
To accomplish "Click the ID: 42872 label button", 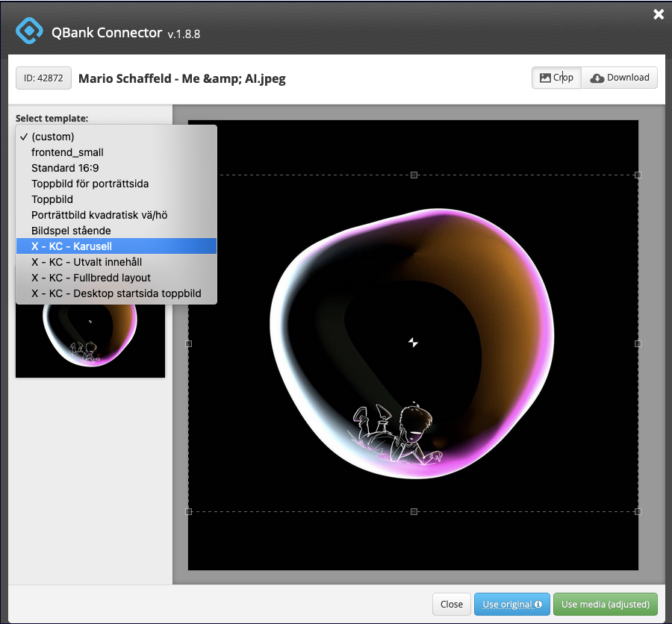I will click(x=43, y=78).
